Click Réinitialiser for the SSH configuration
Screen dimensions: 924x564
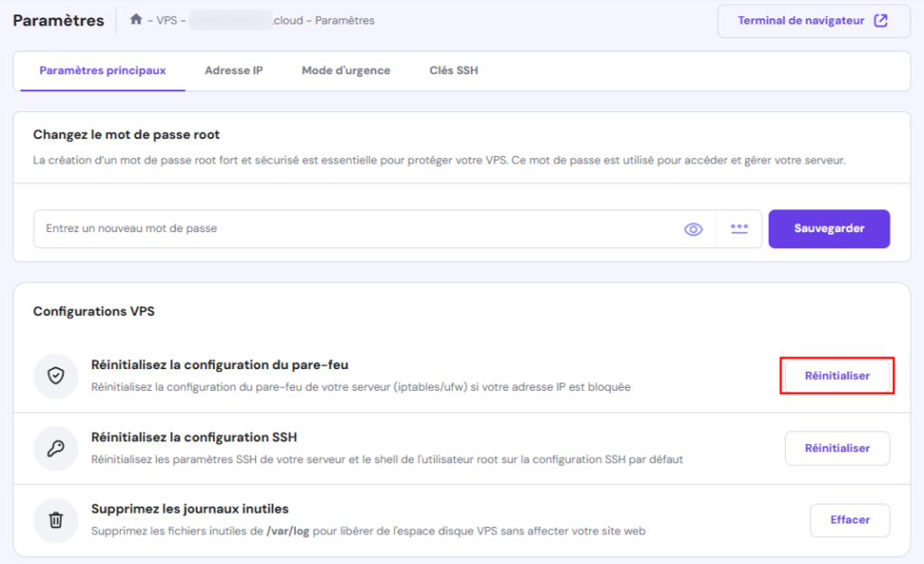pos(837,448)
